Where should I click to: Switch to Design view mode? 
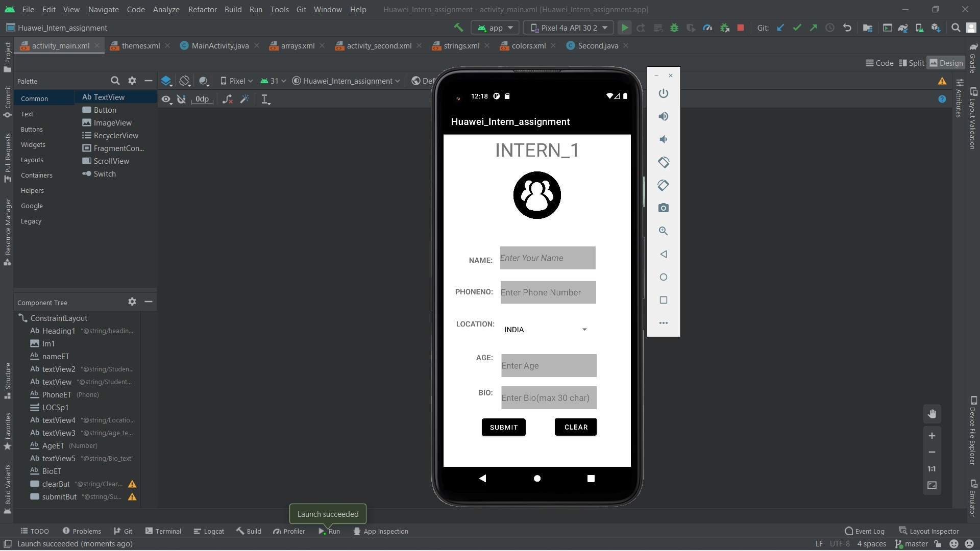click(946, 63)
